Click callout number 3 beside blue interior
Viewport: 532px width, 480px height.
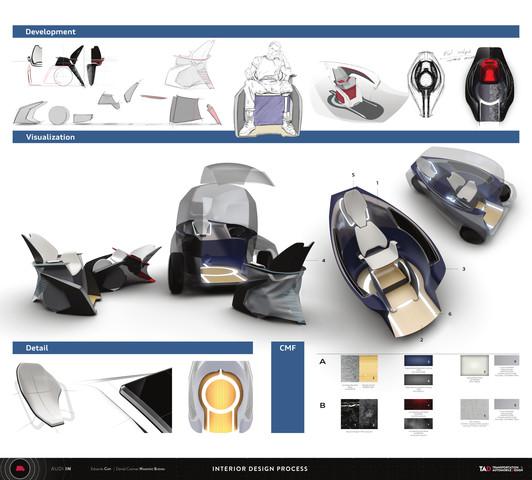pyautogui.click(x=463, y=269)
